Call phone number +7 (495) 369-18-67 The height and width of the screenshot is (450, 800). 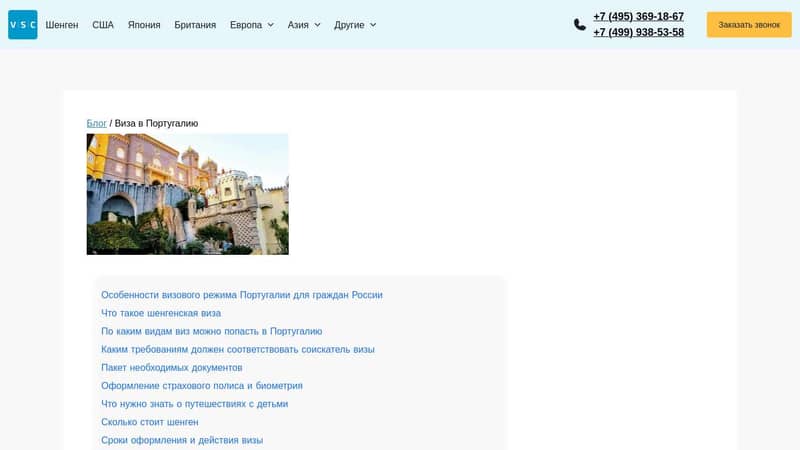click(x=638, y=16)
